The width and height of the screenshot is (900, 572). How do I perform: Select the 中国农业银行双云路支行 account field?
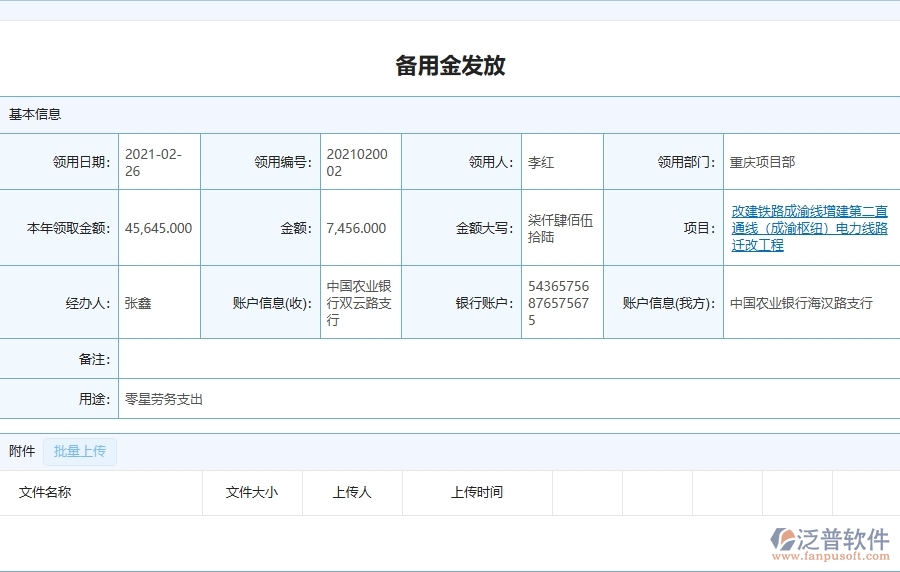pos(359,303)
